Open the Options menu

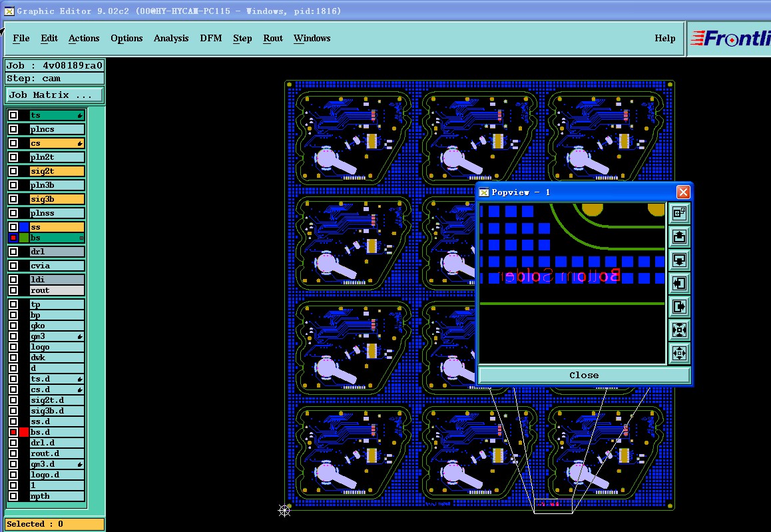[127, 39]
